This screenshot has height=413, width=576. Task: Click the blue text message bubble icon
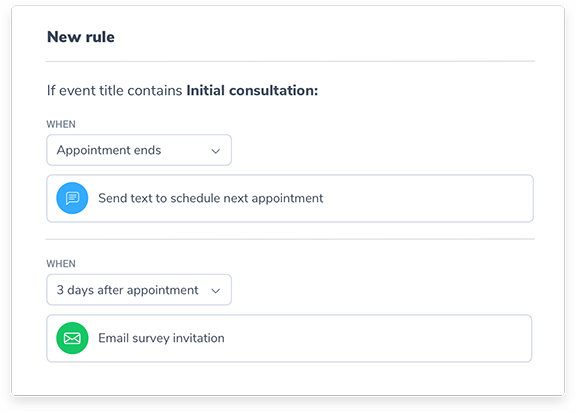coord(72,198)
